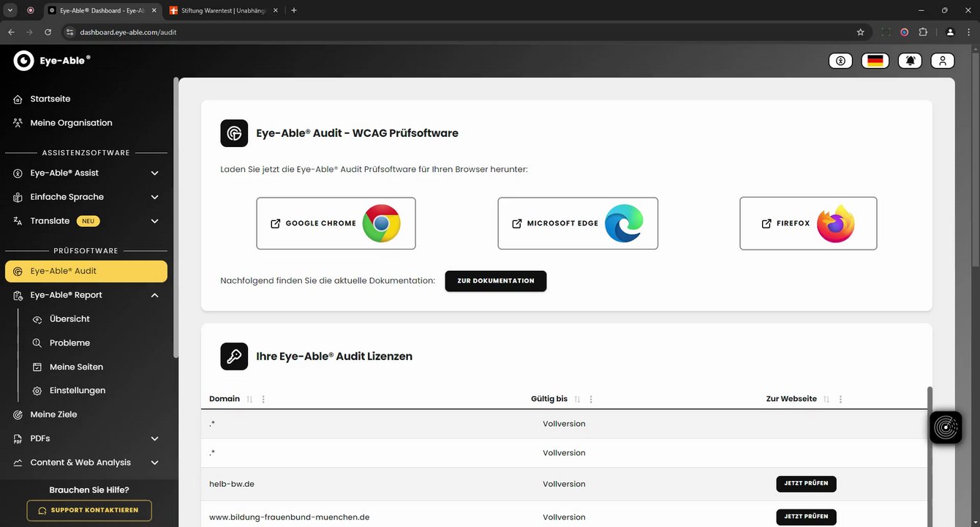Expand the PDFs submenu chevron
This screenshot has height=527, width=980.
[154, 438]
